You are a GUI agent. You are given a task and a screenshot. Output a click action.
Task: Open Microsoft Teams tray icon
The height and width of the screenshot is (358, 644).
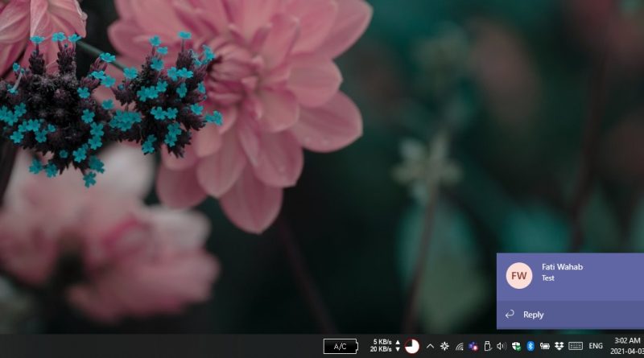(x=473, y=347)
